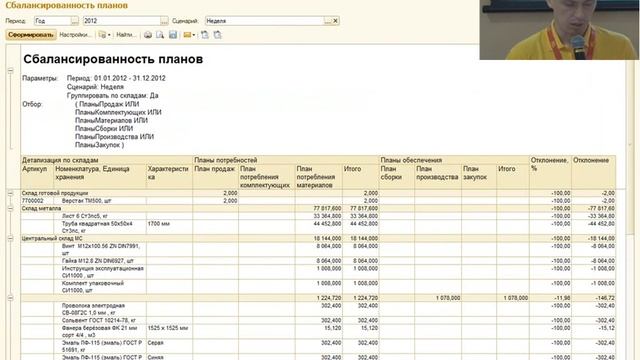Open the report variants dropdown icon
Screen dimensions: 640x360
click(104, 35)
